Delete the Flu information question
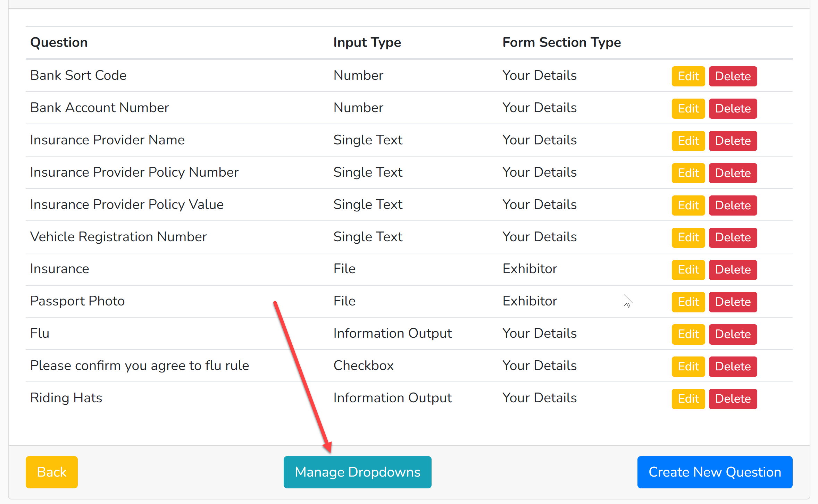818x504 pixels. point(733,334)
